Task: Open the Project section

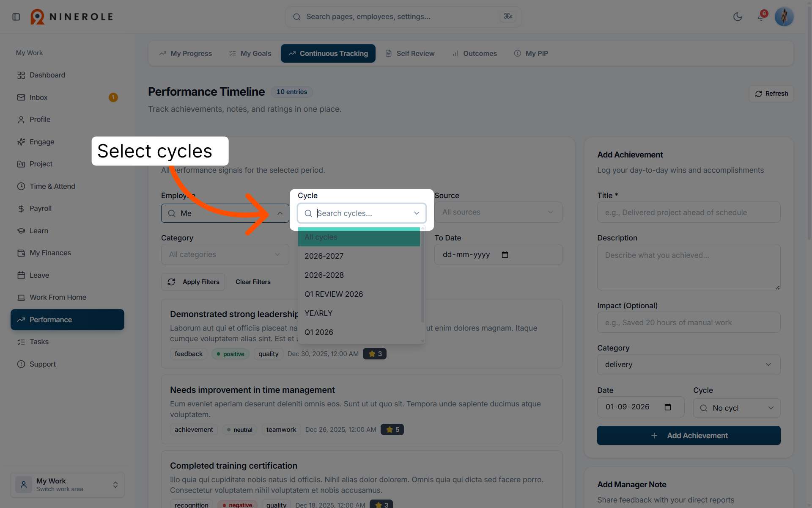Action: [x=67, y=164]
